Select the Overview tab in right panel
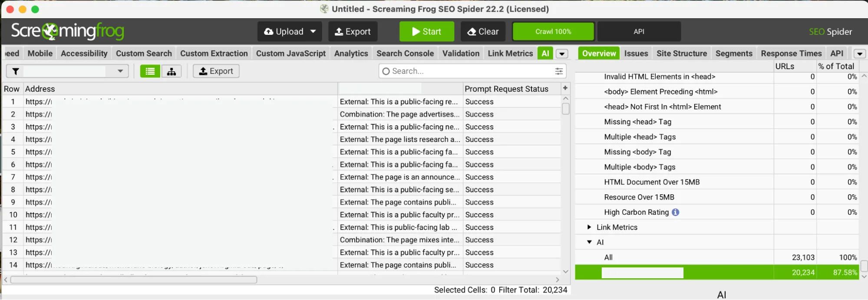This screenshot has width=868, height=300. point(599,53)
